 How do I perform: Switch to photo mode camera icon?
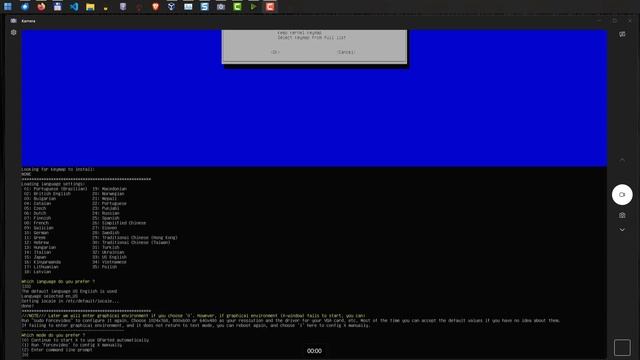coord(622,215)
